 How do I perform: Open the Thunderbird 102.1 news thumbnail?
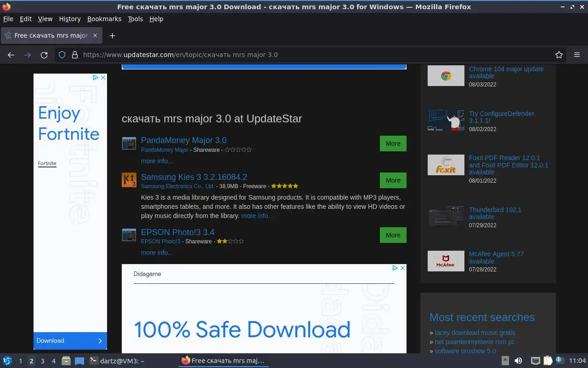[x=446, y=217]
